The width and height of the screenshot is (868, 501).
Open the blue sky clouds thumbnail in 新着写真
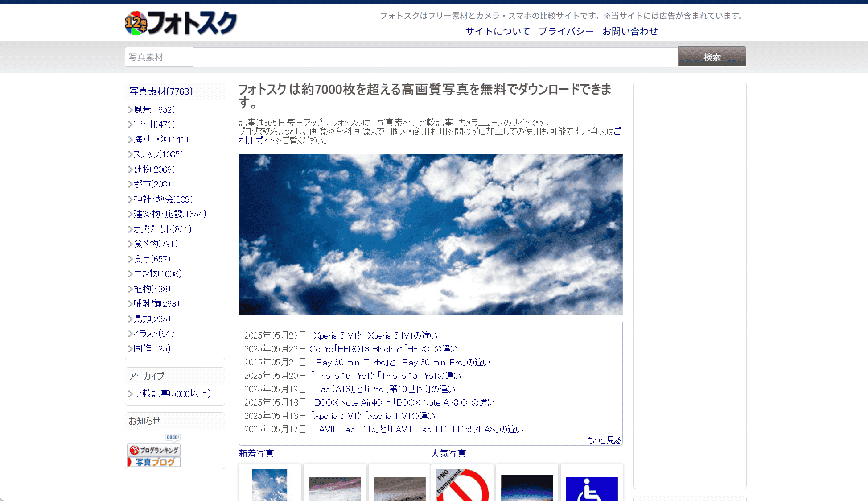point(269,485)
